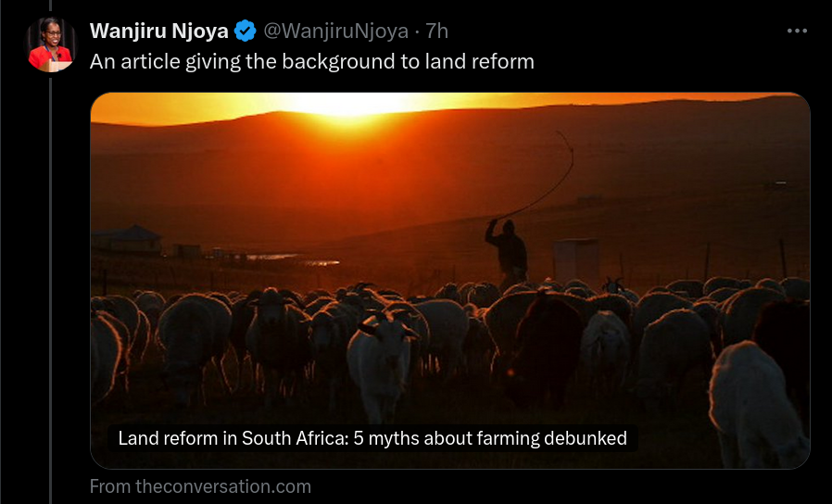Click the white sheep in bottom-right corner
832x504 pixels.
point(756,406)
